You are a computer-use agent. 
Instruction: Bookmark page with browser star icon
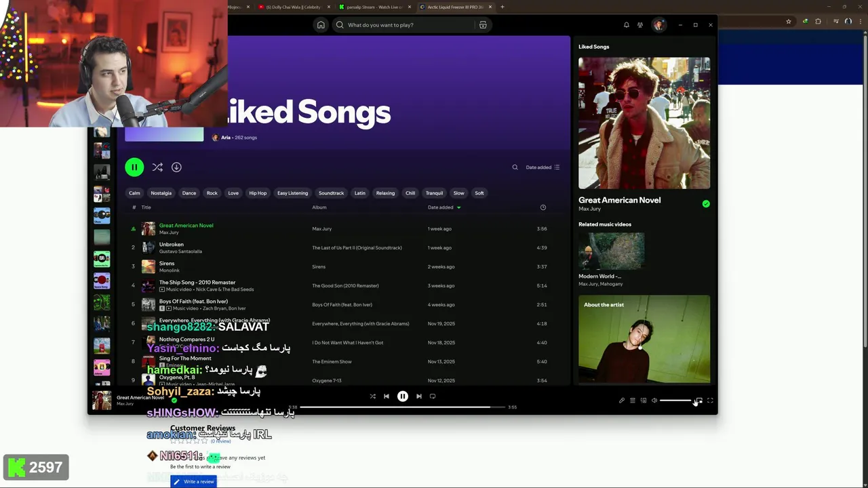(x=789, y=22)
